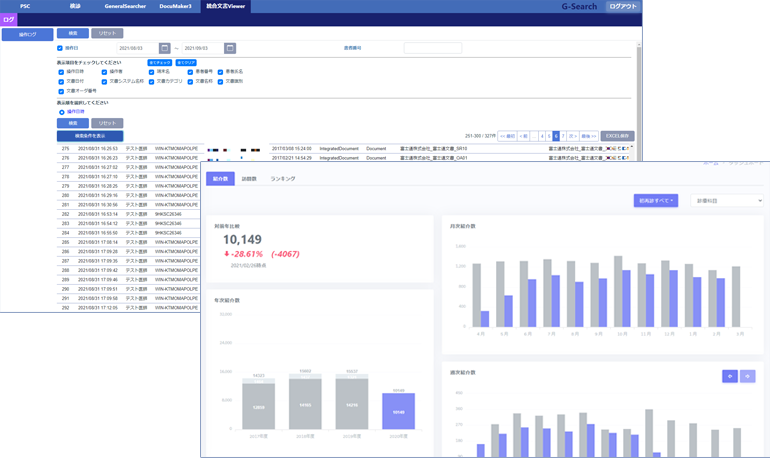
Task: Click the G-Search logo text
Action: click(579, 6)
